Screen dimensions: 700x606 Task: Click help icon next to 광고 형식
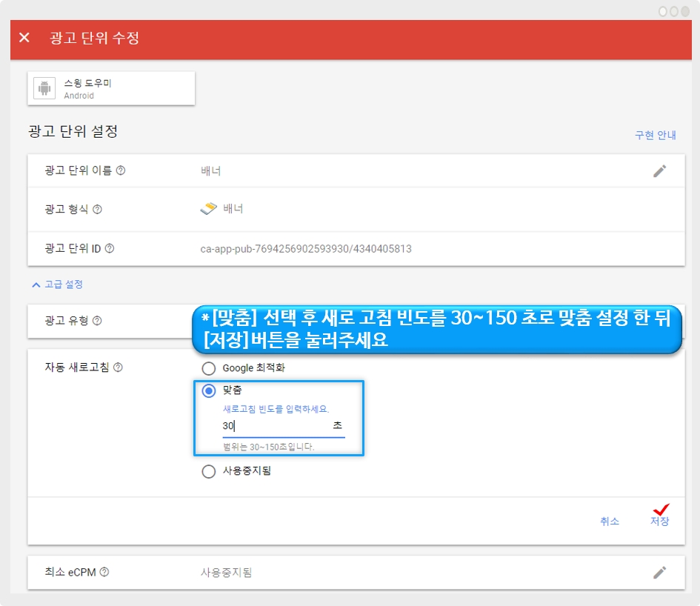[97, 210]
